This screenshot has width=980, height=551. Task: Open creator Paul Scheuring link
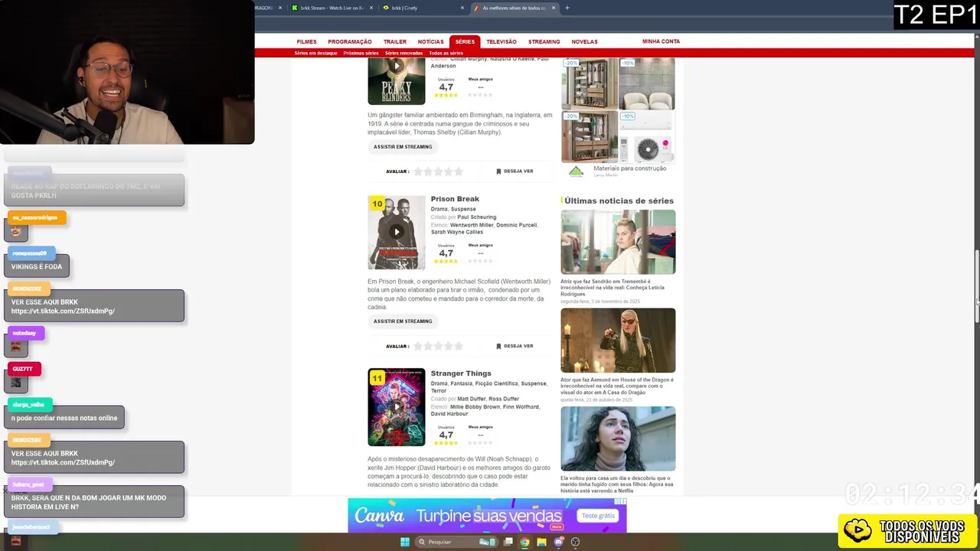(477, 217)
